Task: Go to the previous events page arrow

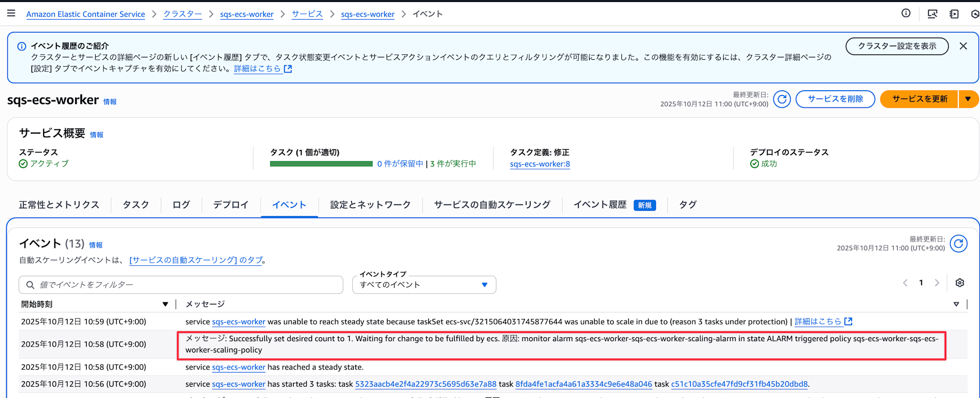Action: (x=905, y=283)
